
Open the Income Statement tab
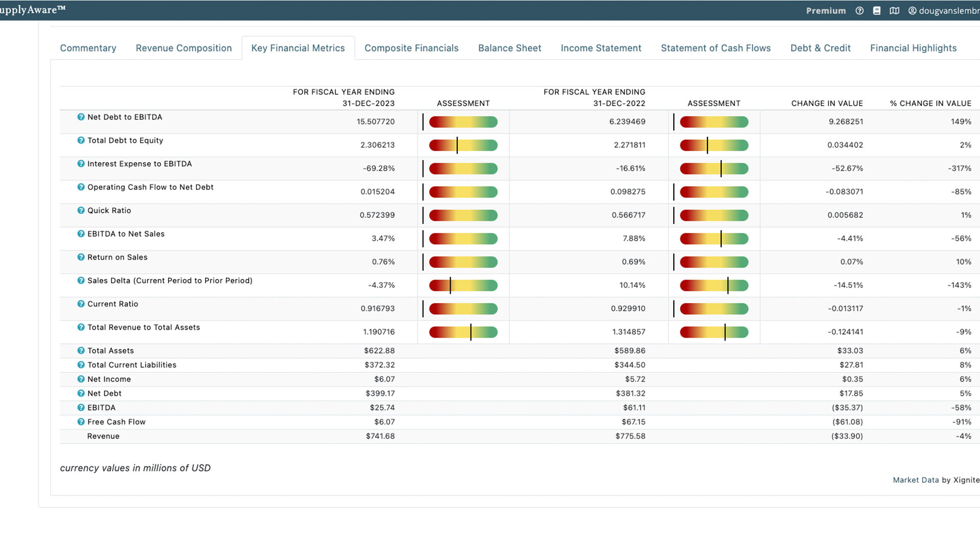click(x=601, y=48)
